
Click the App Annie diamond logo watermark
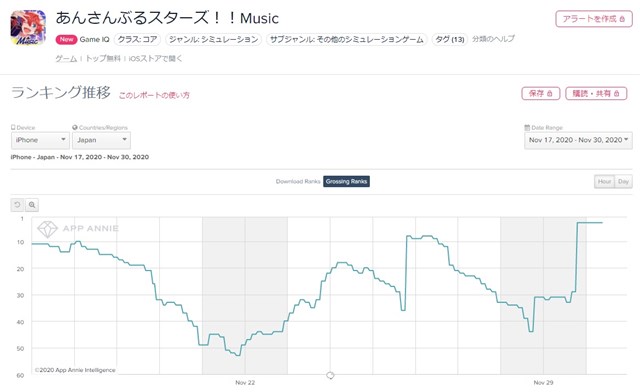[47, 229]
